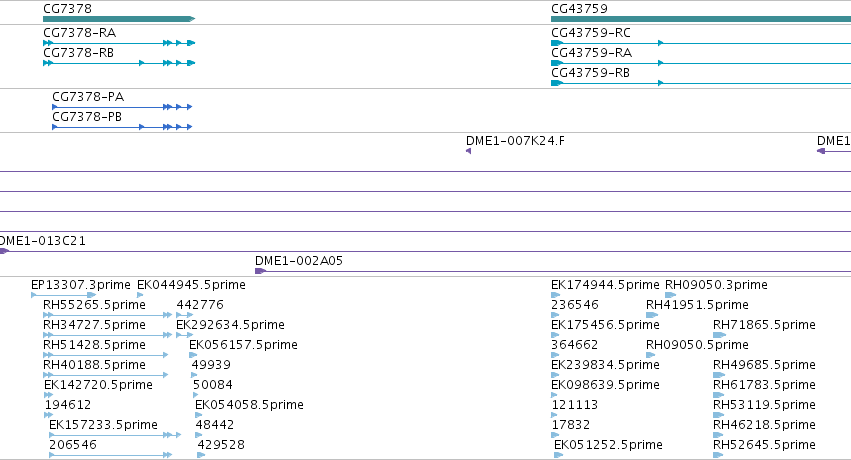Open the RH55265.5prime EST label
Screen dimensions: 851x460
pyautogui.click(x=94, y=305)
